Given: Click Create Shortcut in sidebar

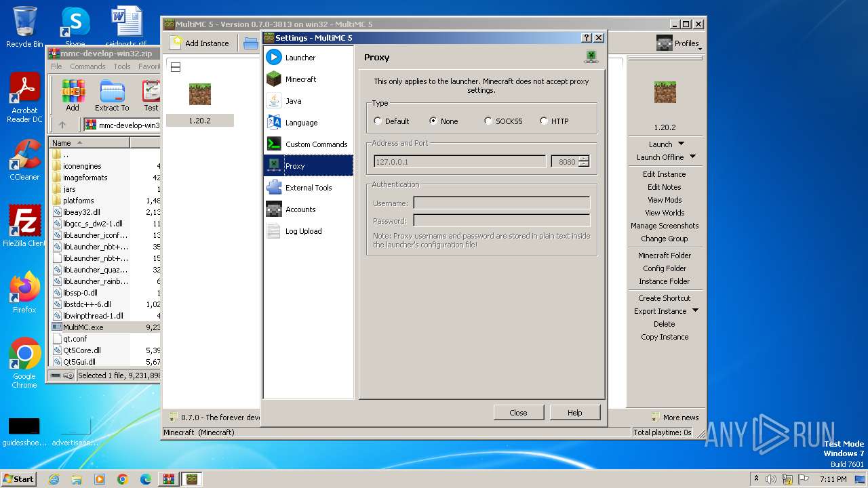Looking at the screenshot, I should click(665, 298).
